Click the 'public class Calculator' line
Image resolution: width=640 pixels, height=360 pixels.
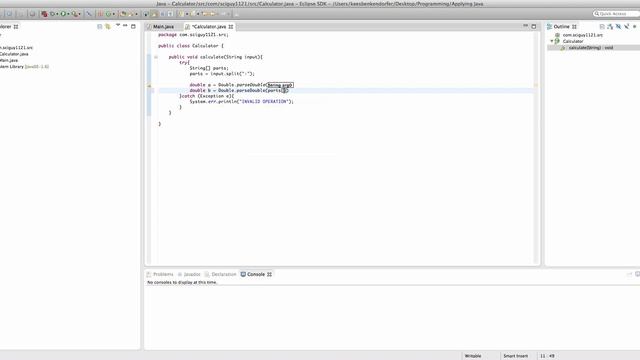tap(191, 46)
